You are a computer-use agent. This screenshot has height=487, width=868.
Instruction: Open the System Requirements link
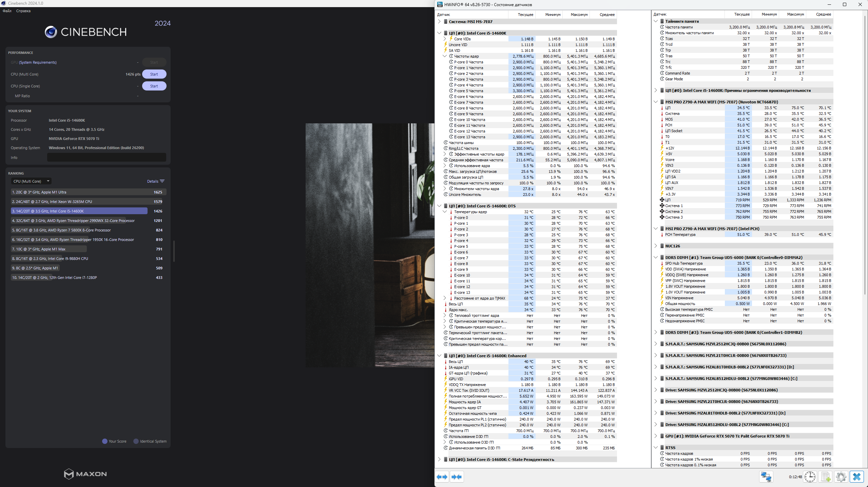[x=38, y=62]
